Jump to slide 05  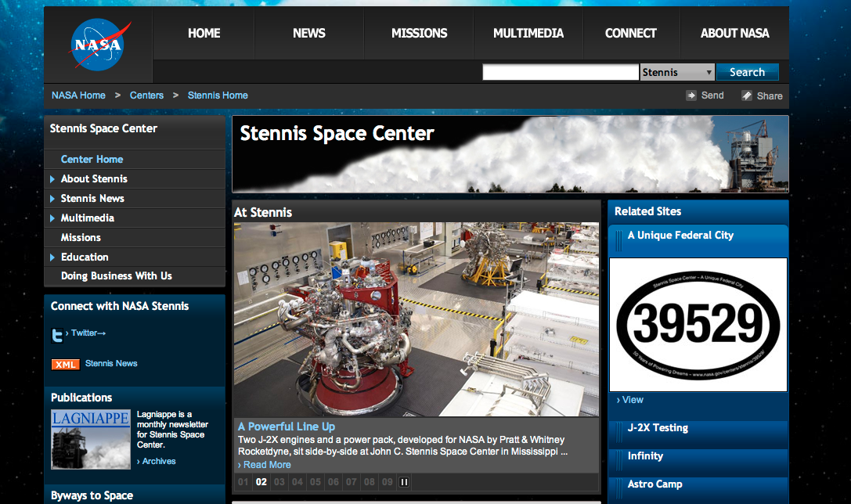coord(316,482)
